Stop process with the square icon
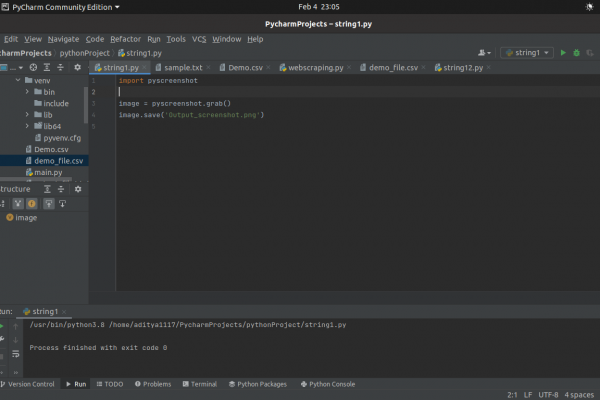The image size is (600, 400). 2,357
